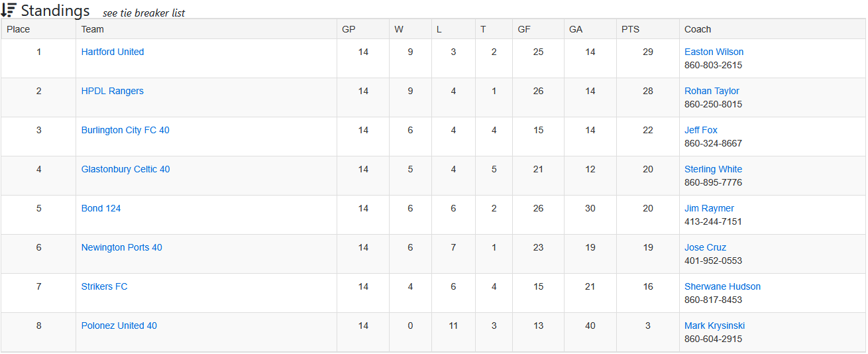Screen dimensions: 868x354
Task: Open the Burlington City FC 40 team link
Action: tap(125, 130)
